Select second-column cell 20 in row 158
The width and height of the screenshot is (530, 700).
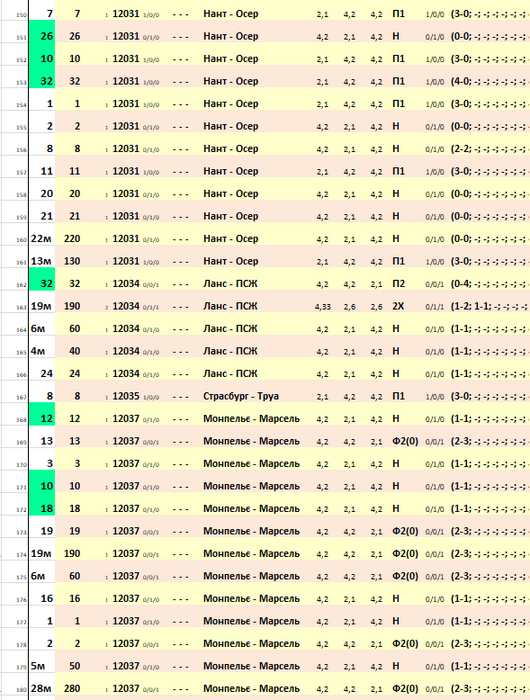pos(75,194)
